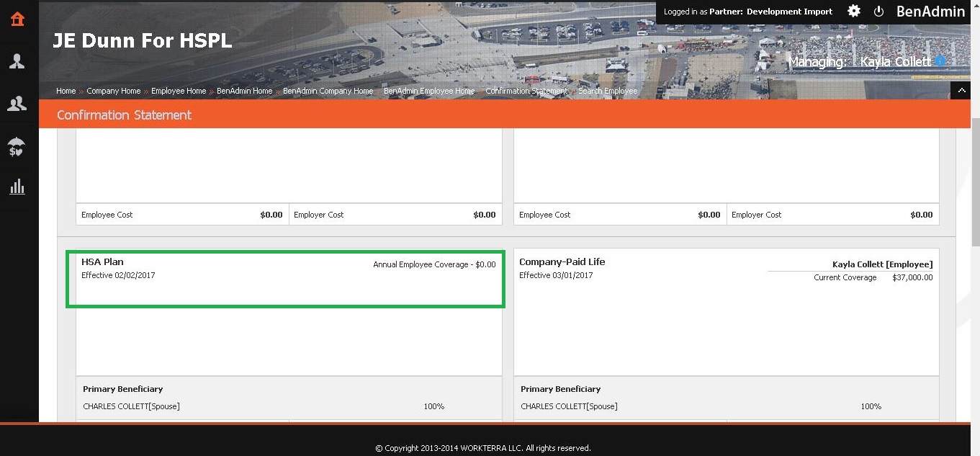Open Company Home breadcrumb link
980x456 pixels.
click(113, 91)
